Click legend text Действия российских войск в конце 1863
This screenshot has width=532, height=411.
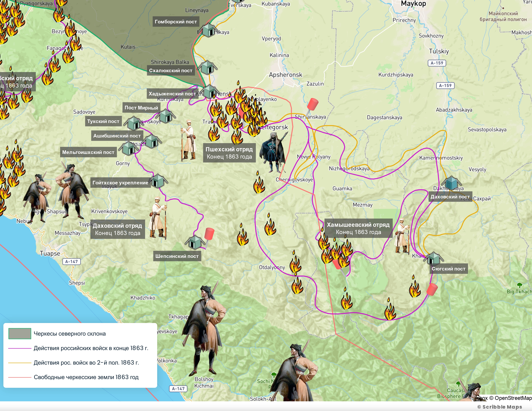tap(91, 348)
